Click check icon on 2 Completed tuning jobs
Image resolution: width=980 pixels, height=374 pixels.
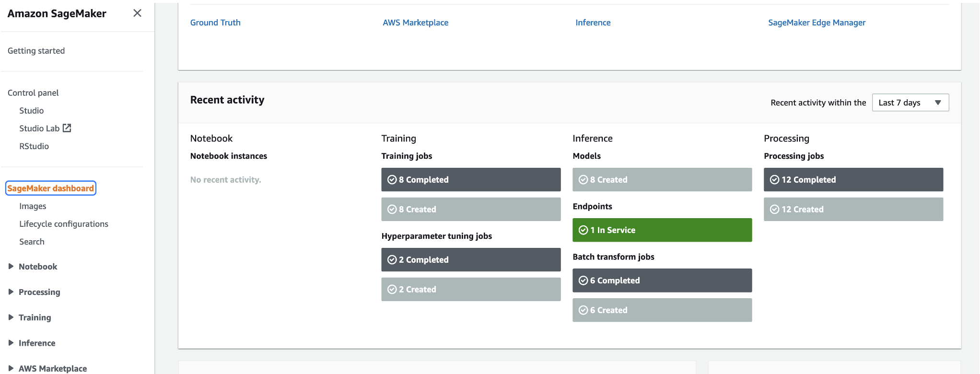pos(392,260)
